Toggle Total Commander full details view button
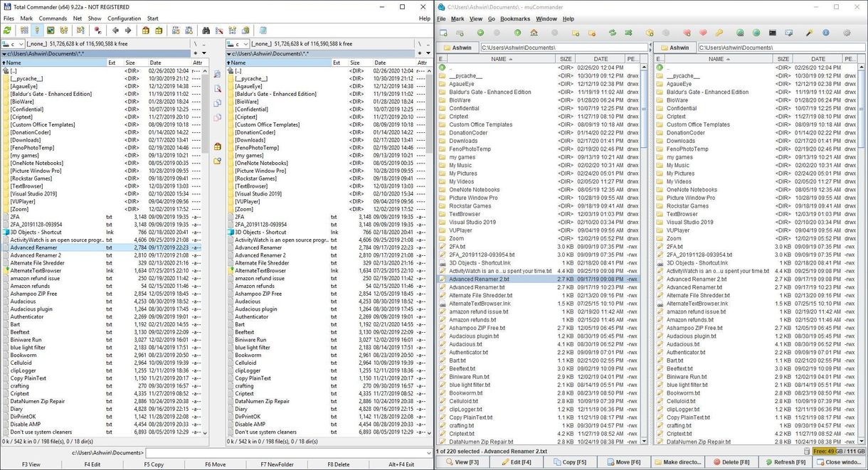The image size is (868, 470). (38, 31)
